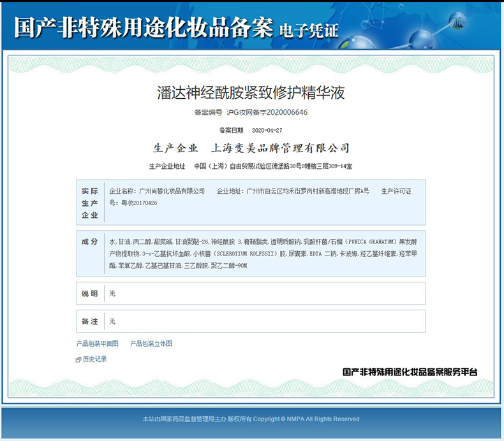The width and height of the screenshot is (504, 441).
Task: Click the 国产非特殊用途化妆品备案服务平台 stamp text
Action: point(410,372)
